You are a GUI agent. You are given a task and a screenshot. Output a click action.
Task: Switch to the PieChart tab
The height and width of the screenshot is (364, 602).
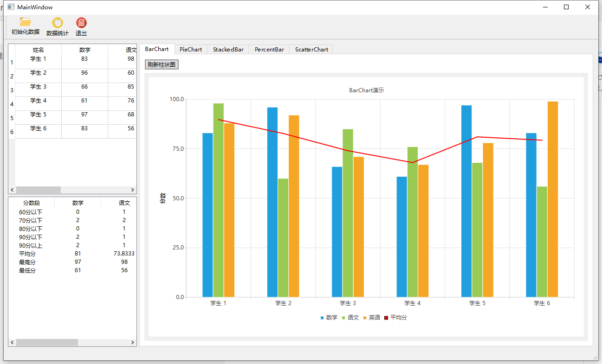(190, 49)
